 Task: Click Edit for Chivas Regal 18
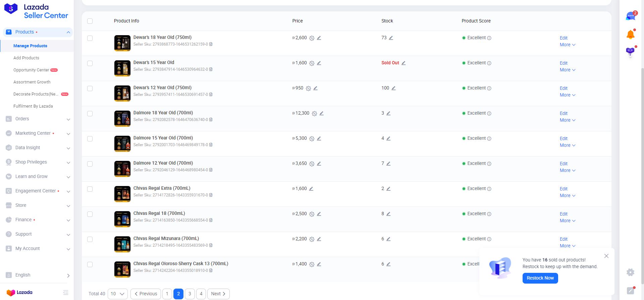coord(563,214)
